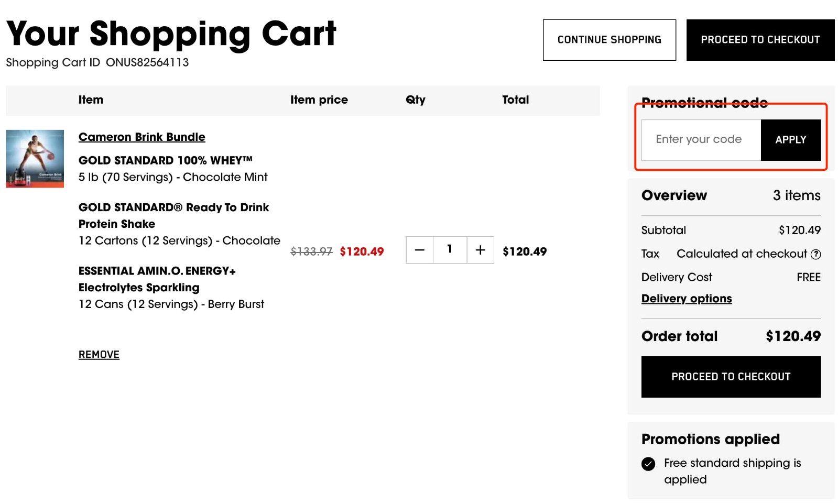Click the Enter your code field
Image resolution: width=838 pixels, height=504 pixels.
(699, 139)
